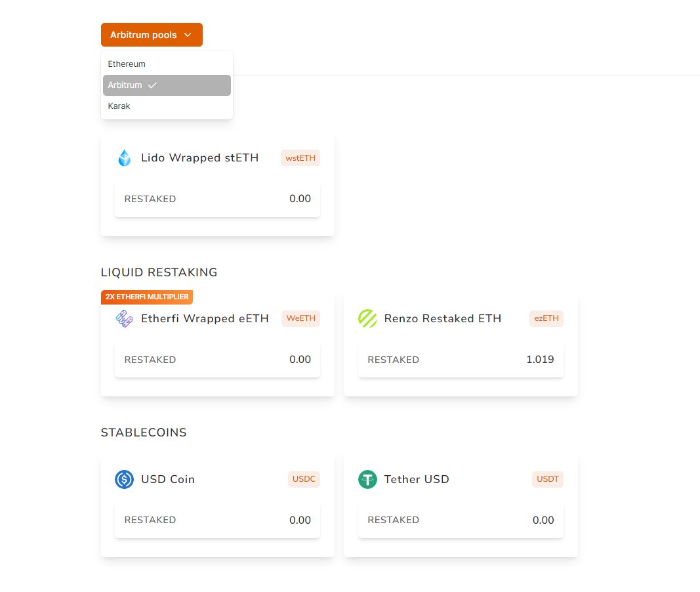The width and height of the screenshot is (700, 592).
Task: Click the STABLECOINS section heading
Action: [x=144, y=433]
